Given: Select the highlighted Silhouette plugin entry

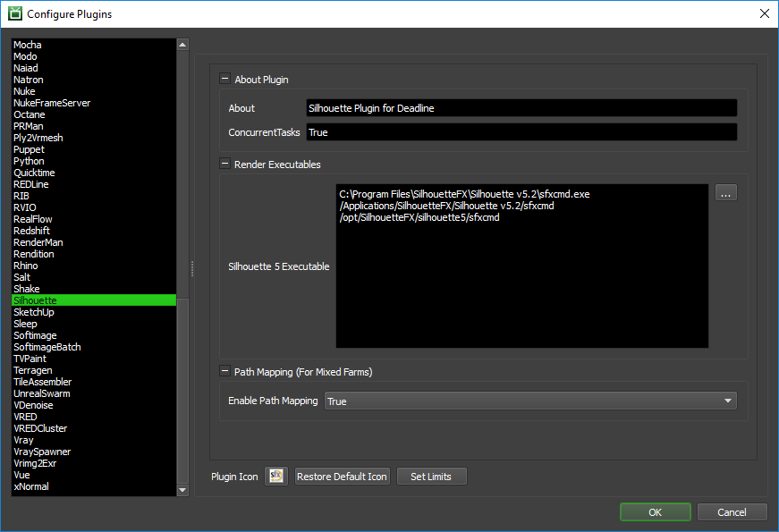Looking at the screenshot, I should coord(94,300).
